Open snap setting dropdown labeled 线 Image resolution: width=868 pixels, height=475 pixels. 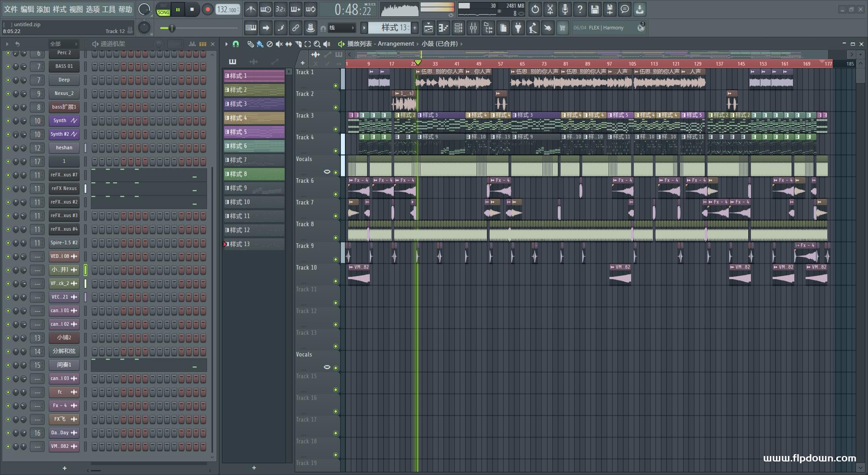pyautogui.click(x=341, y=28)
